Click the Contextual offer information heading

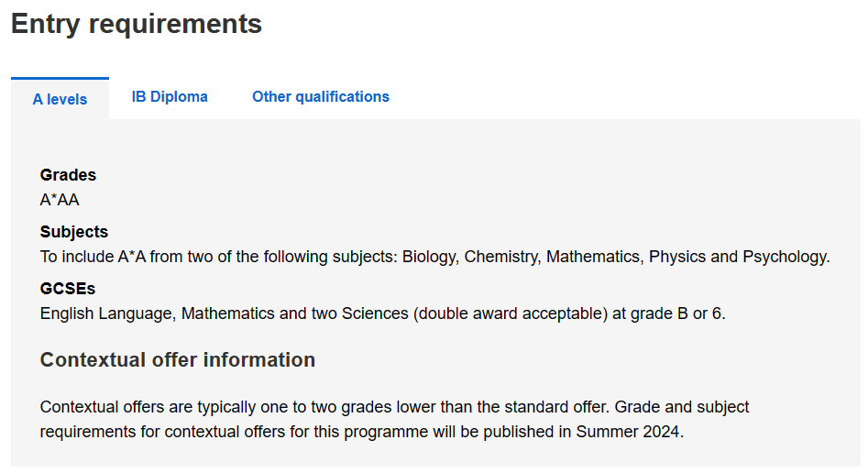point(178,360)
